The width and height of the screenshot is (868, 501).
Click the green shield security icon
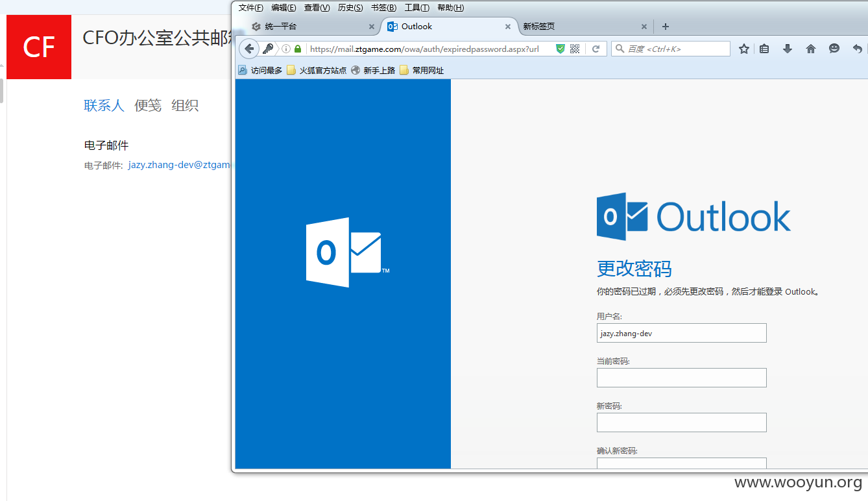[561, 49]
